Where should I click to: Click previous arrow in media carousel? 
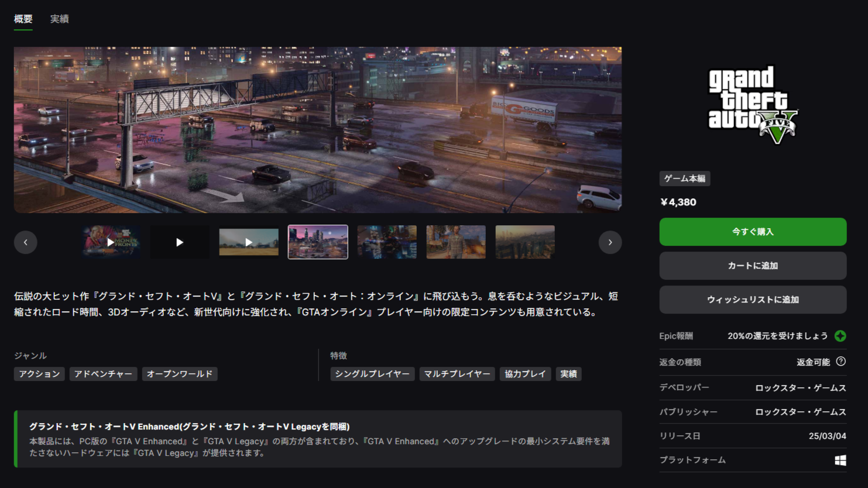[x=26, y=242]
